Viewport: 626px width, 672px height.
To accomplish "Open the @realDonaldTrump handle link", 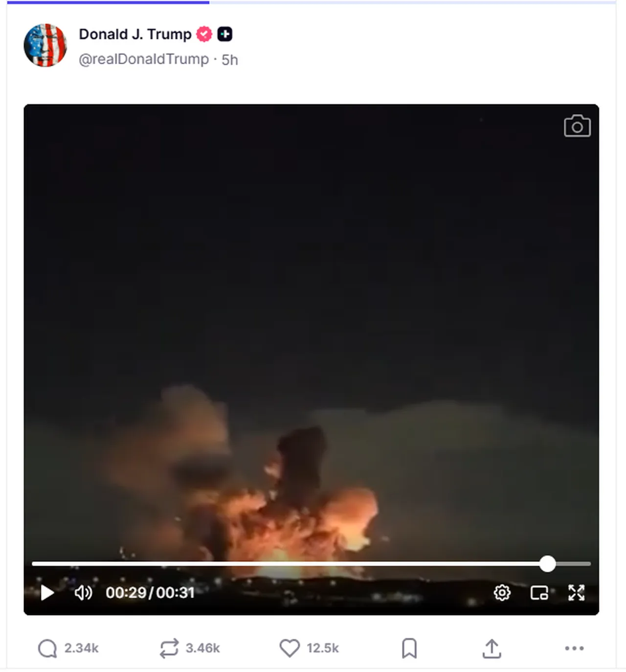I will tap(144, 59).
